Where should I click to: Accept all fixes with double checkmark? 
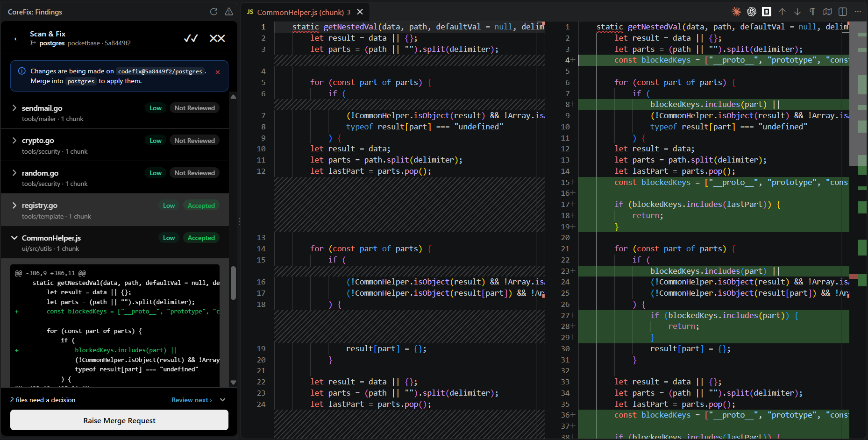[x=191, y=38]
